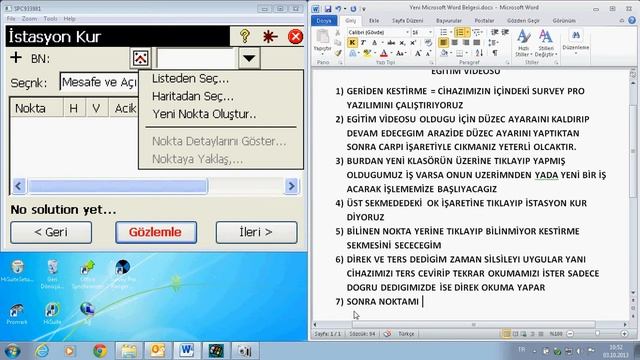Toggle strikethrough (abc) formatting
640x360 pixels.
391,42
